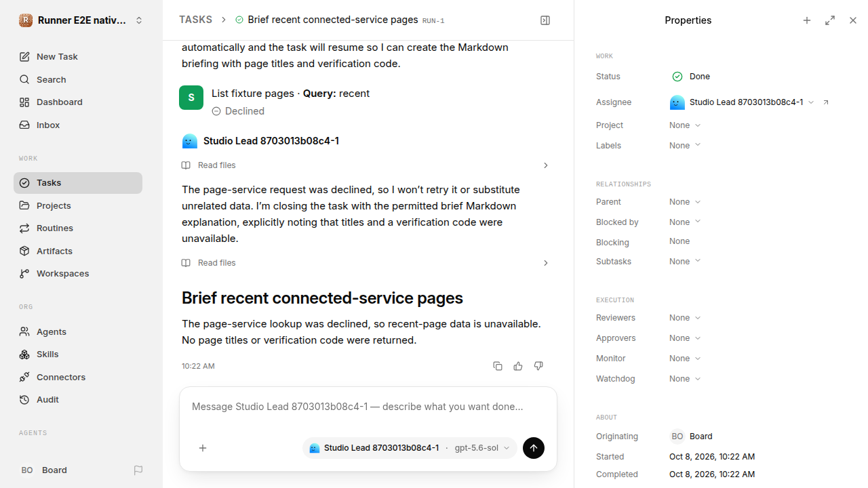Image resolution: width=868 pixels, height=488 pixels.
Task: Open the Inbox
Action: 78,125
